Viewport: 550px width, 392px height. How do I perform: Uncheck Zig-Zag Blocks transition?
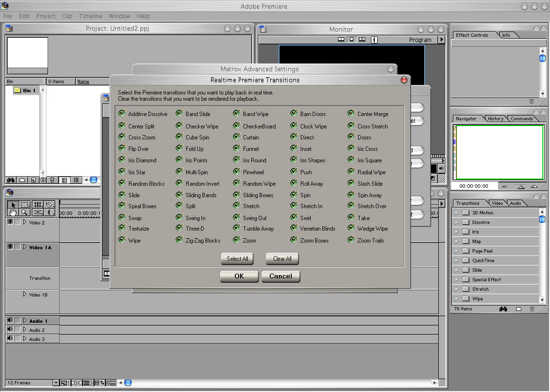pos(179,240)
